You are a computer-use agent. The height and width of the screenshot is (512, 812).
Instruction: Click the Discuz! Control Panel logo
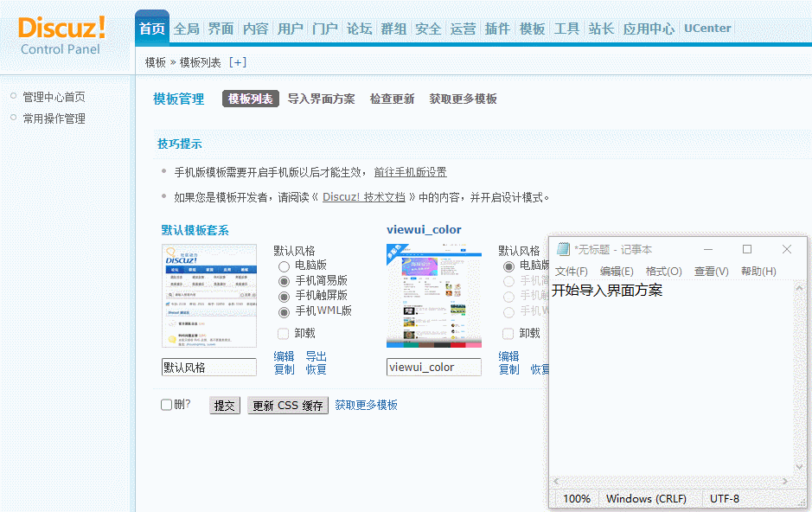(x=61, y=35)
